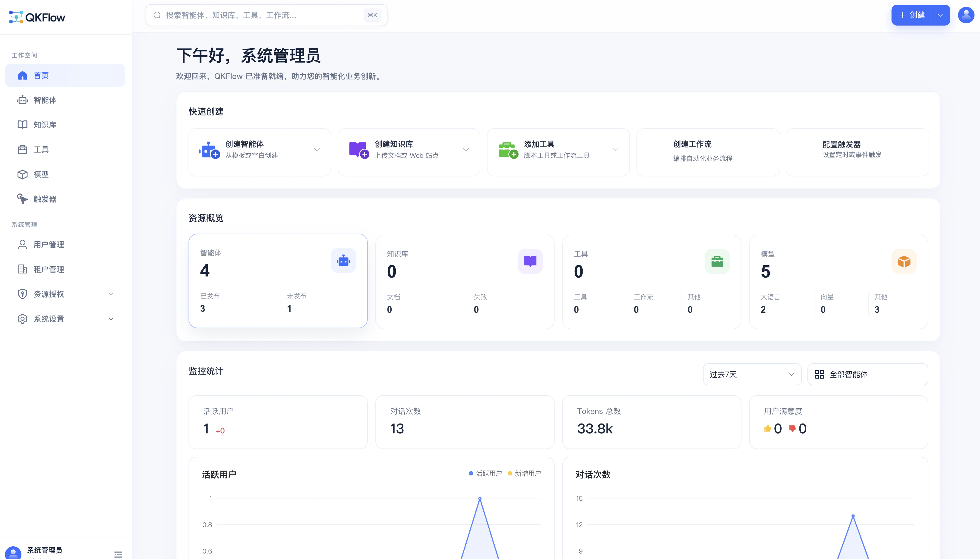Click the search magnifier icon
This screenshot has height=559, width=980.
tap(157, 15)
